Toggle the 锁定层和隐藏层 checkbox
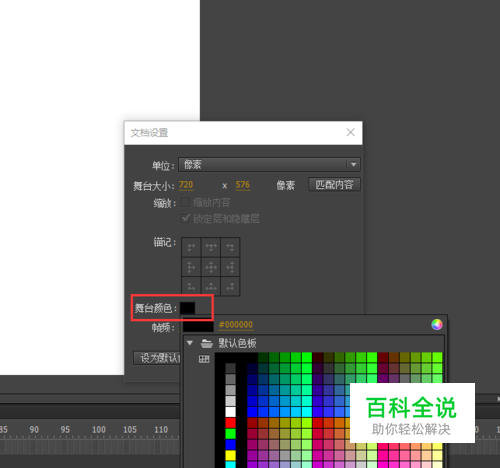Image resolution: width=500 pixels, height=468 pixels. click(x=185, y=219)
